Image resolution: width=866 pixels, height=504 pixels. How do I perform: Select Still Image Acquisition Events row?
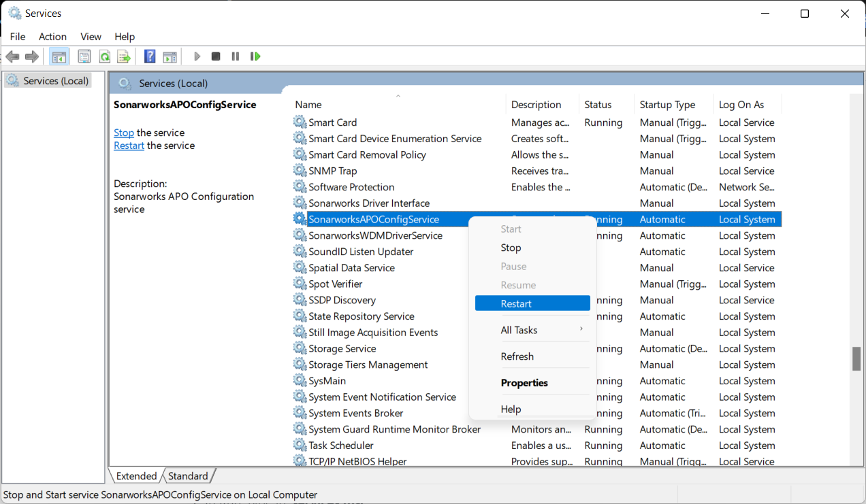tap(536, 333)
